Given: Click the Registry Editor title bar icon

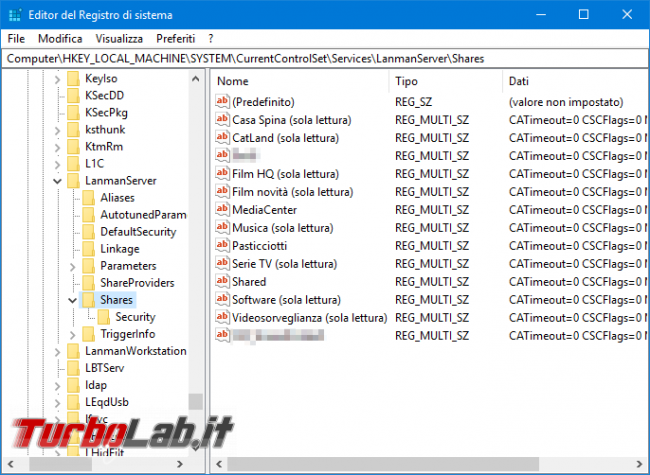Looking at the screenshot, I should 15,15.
